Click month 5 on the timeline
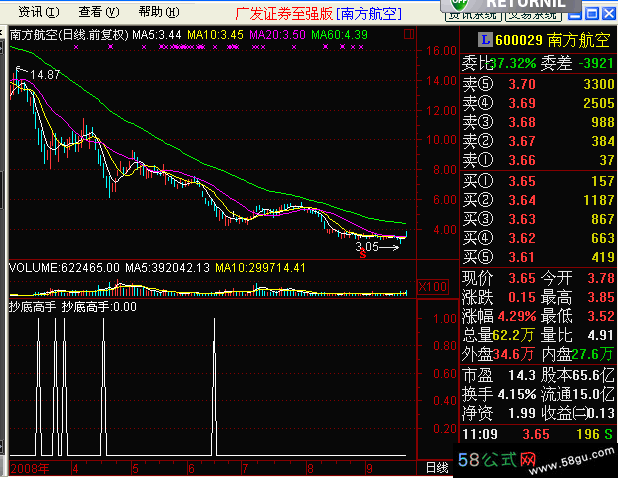This screenshot has height=478, width=618. pyautogui.click(x=135, y=469)
